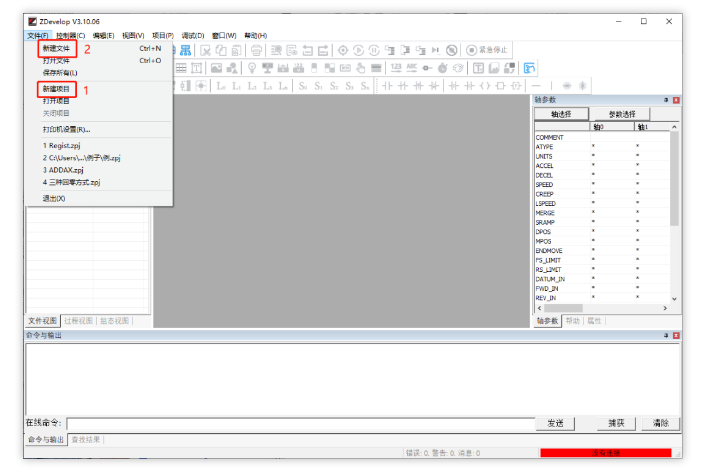Click the lamp bulb HMI icon

(252, 68)
